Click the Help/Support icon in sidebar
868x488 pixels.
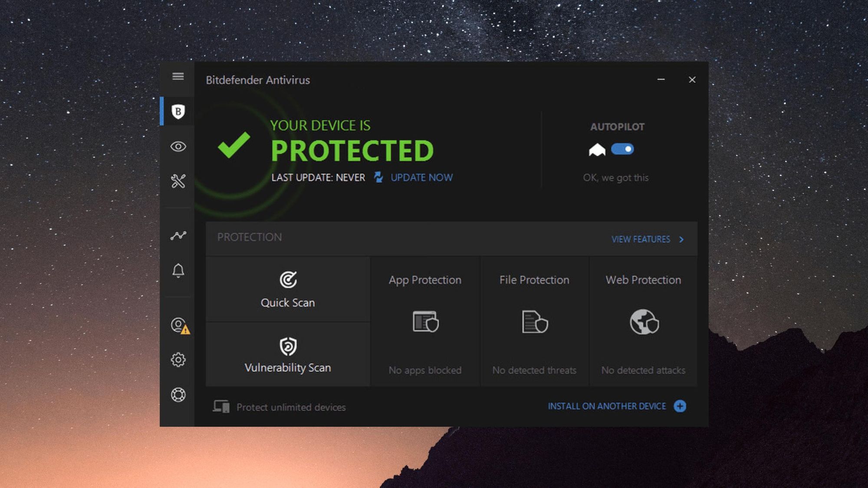(178, 394)
